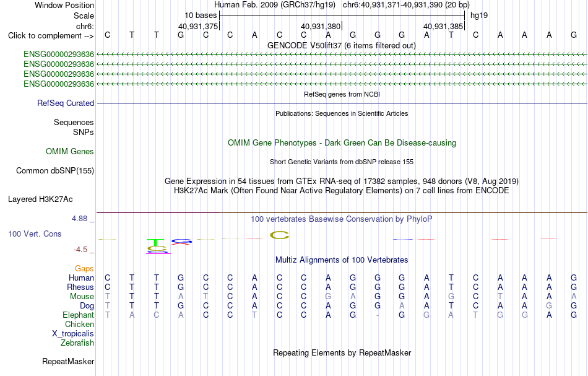Open the GTEx Gene Expression track title

pos(342,181)
